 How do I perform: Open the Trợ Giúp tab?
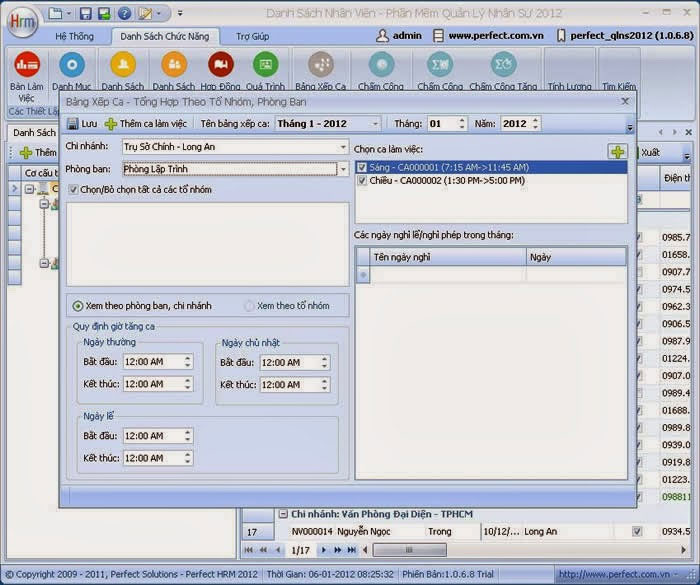[252, 36]
